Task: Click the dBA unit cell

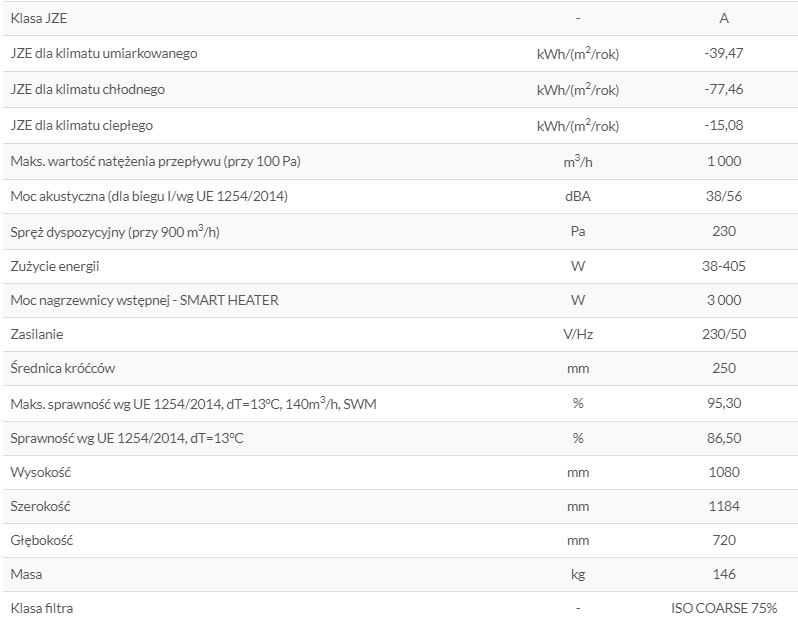Action: coord(578,196)
